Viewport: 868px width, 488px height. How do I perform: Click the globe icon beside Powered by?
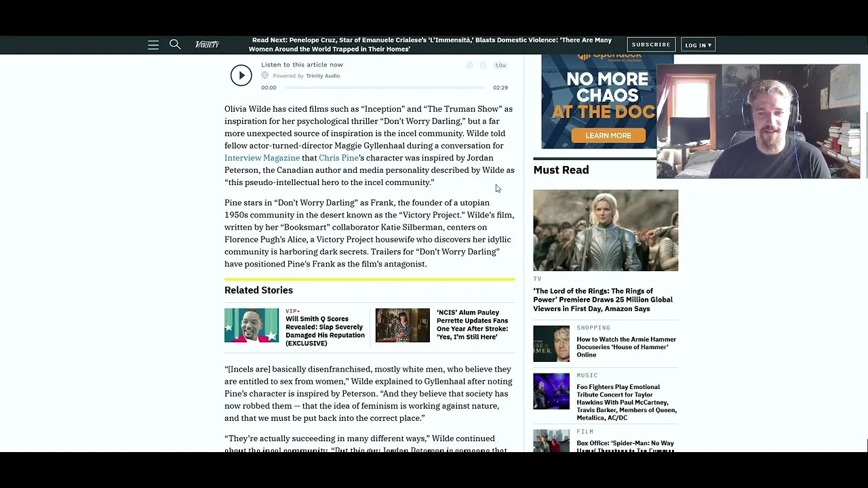(x=265, y=75)
